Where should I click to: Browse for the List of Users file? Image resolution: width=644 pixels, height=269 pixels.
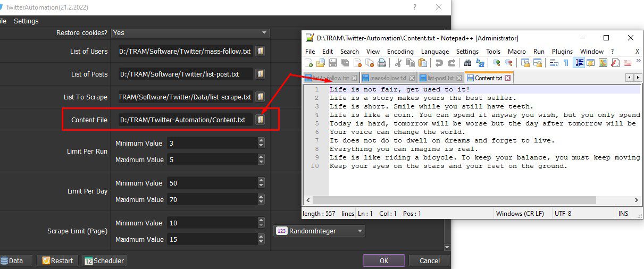(x=260, y=51)
